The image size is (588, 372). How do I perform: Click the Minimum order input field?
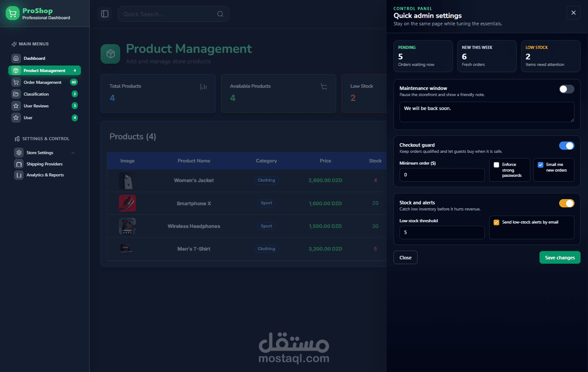click(442, 175)
